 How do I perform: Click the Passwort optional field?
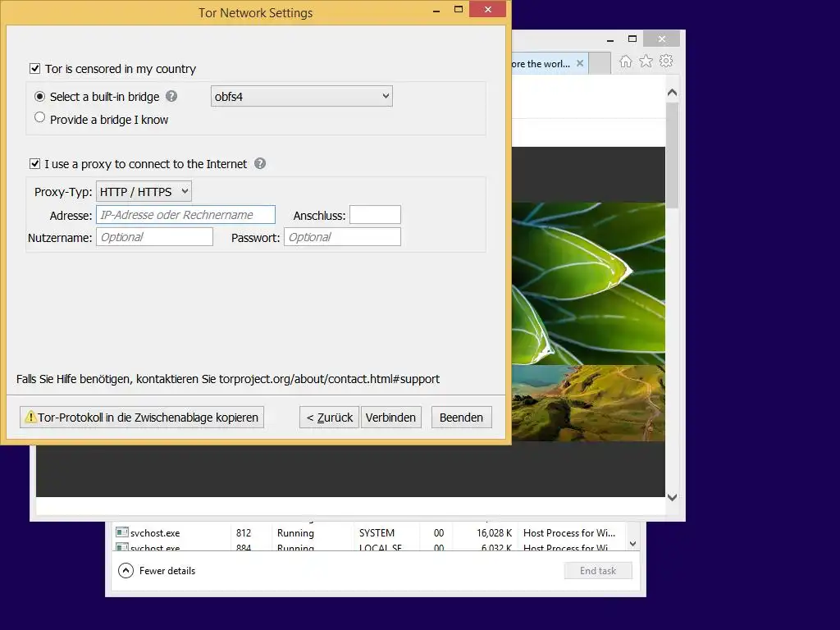tap(342, 237)
